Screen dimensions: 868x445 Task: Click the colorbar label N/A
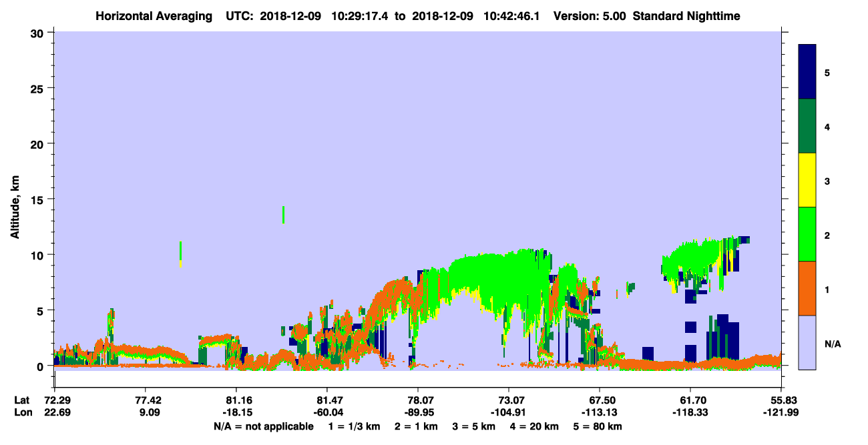click(x=833, y=344)
